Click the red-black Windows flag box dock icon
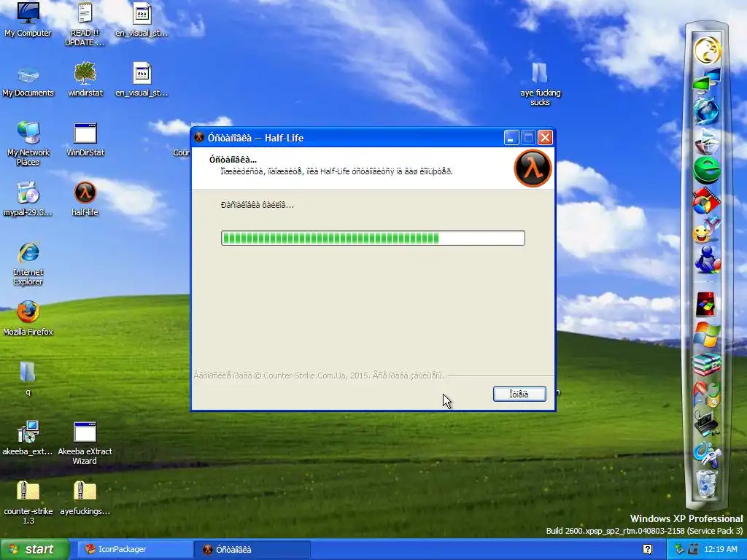Viewport: 747px width, 560px height. (x=706, y=305)
